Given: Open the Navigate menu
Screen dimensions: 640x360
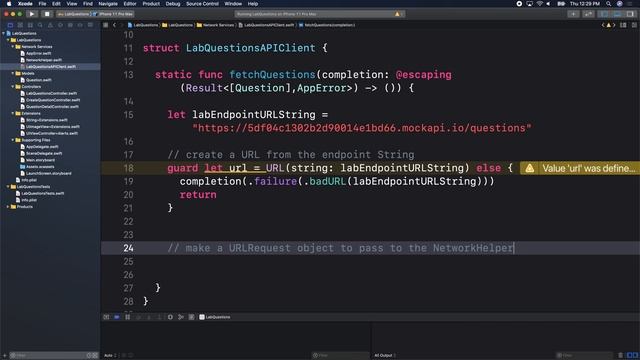Looking at the screenshot, I should (108, 4).
